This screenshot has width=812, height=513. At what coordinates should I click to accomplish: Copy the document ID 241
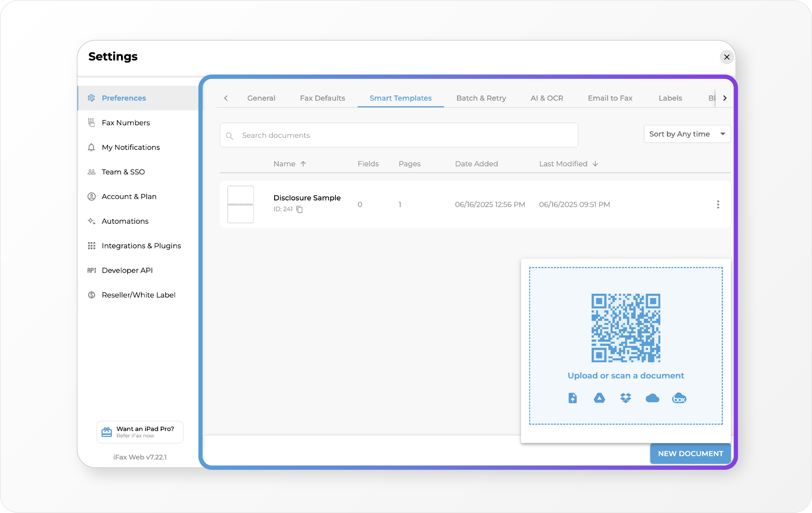(x=299, y=209)
